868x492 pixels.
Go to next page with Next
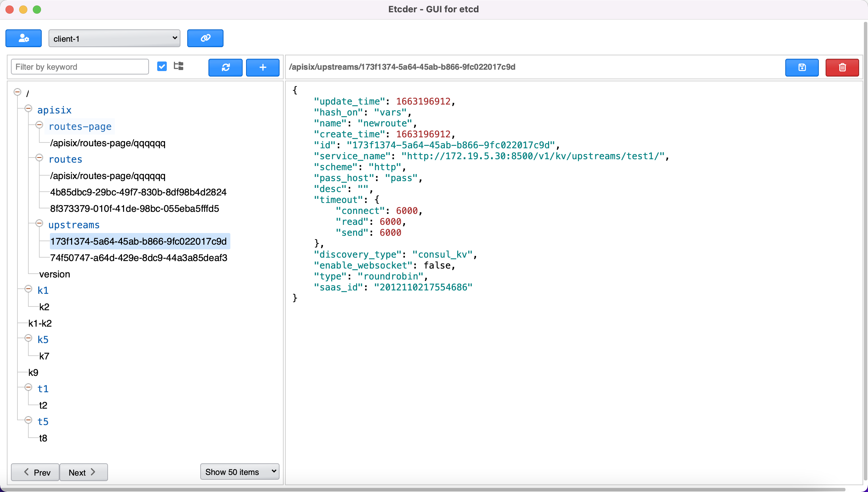pos(84,472)
